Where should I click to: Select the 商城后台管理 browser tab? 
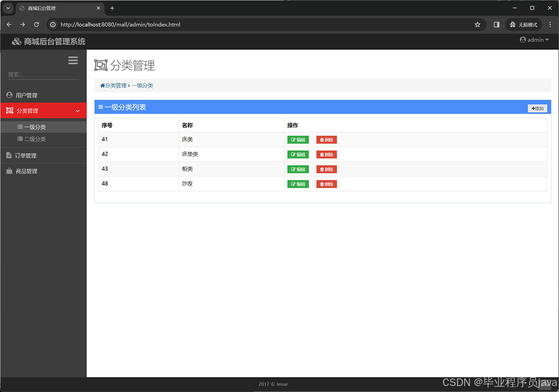tap(60, 8)
